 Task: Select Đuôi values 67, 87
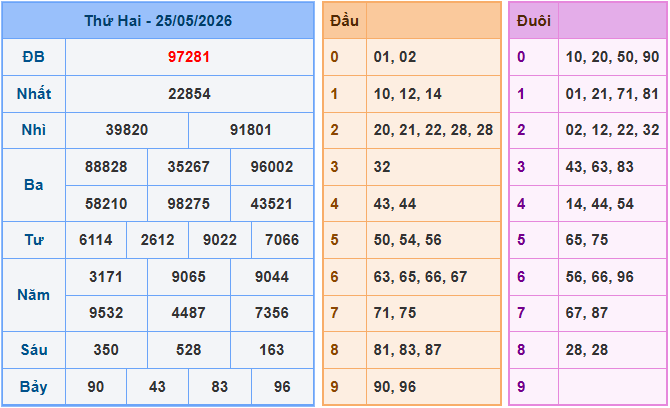pyautogui.click(x=587, y=313)
